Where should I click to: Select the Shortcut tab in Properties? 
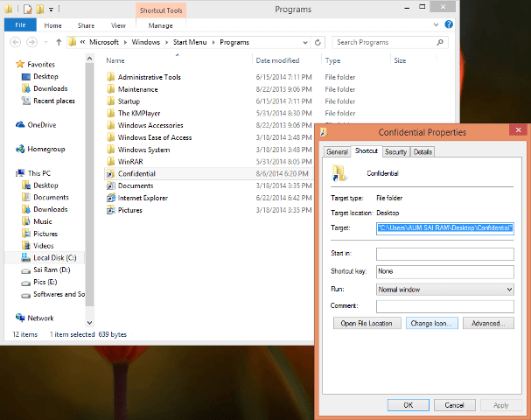tap(366, 151)
